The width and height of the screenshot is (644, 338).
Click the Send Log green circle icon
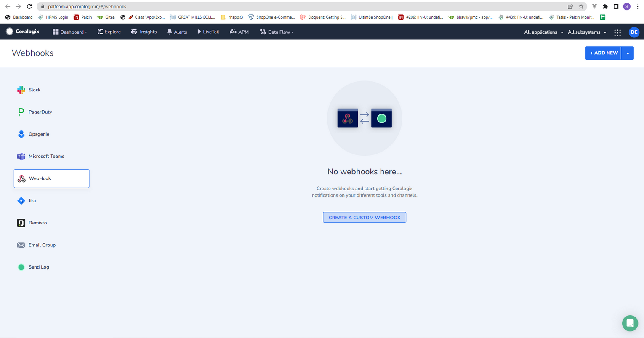(x=21, y=267)
